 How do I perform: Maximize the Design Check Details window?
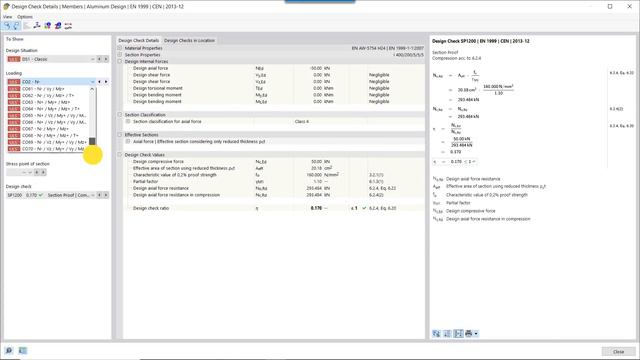[610, 7]
